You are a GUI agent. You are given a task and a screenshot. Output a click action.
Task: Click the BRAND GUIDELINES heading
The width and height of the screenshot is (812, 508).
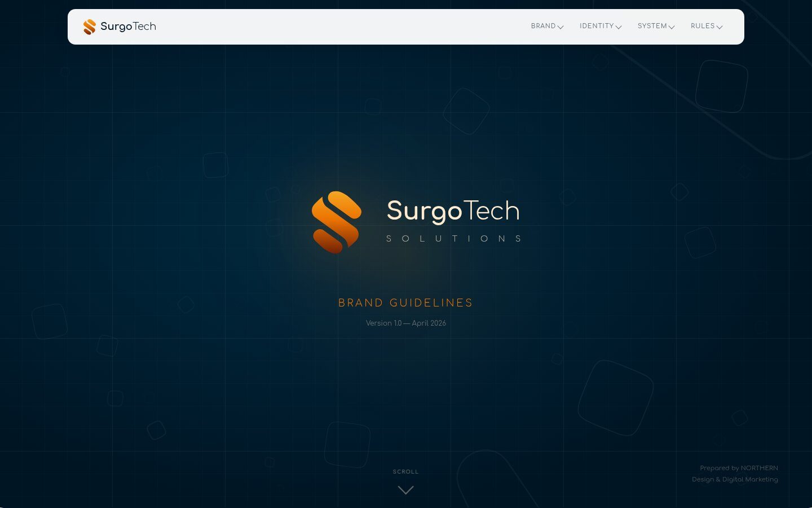point(405,303)
